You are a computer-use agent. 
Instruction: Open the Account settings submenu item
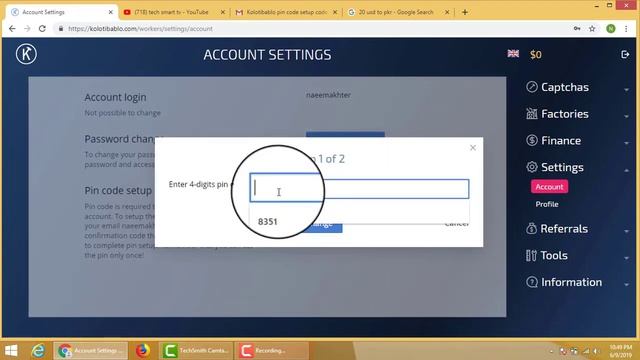(x=549, y=187)
